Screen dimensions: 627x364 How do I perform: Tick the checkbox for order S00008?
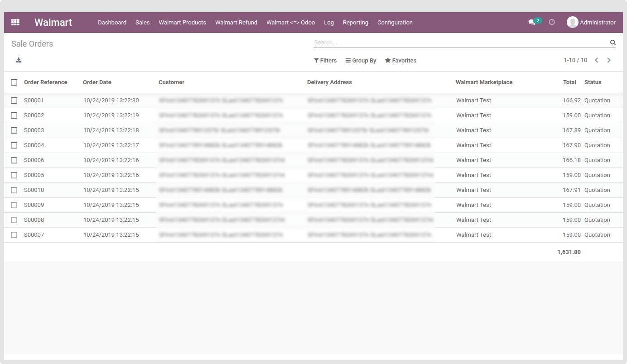14,220
